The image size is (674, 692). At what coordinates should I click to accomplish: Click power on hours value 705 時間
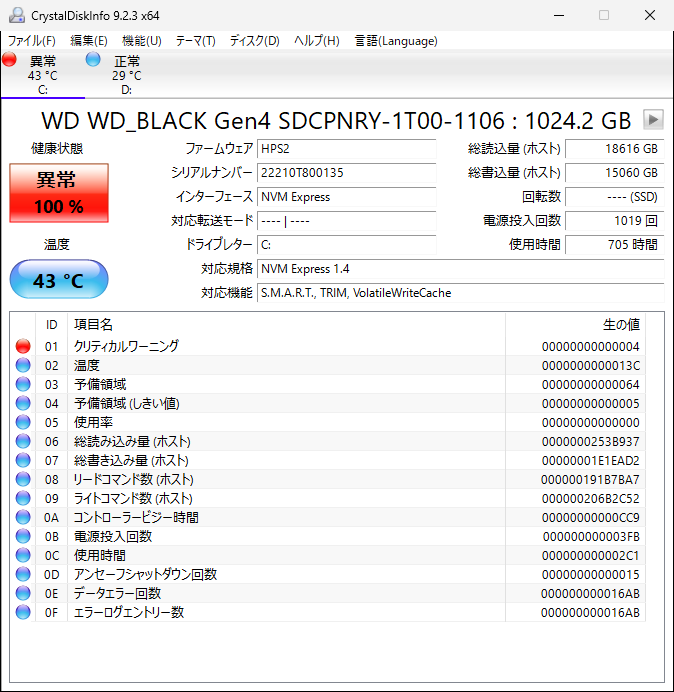pyautogui.click(x=614, y=244)
